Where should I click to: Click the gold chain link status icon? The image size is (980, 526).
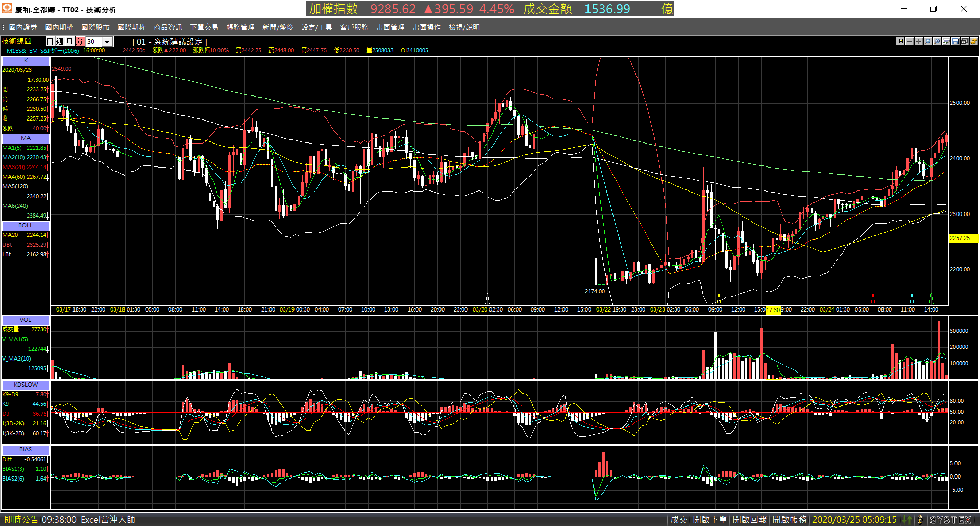(x=920, y=520)
